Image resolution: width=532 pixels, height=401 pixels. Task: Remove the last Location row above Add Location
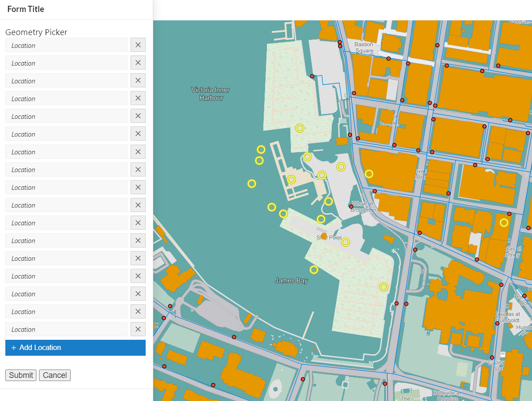point(138,329)
